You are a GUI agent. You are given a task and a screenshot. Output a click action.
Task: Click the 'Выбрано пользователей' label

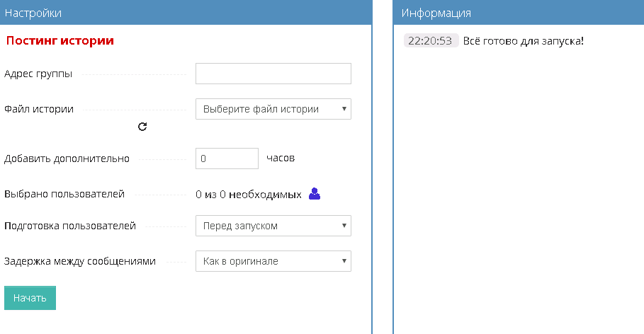[64, 194]
